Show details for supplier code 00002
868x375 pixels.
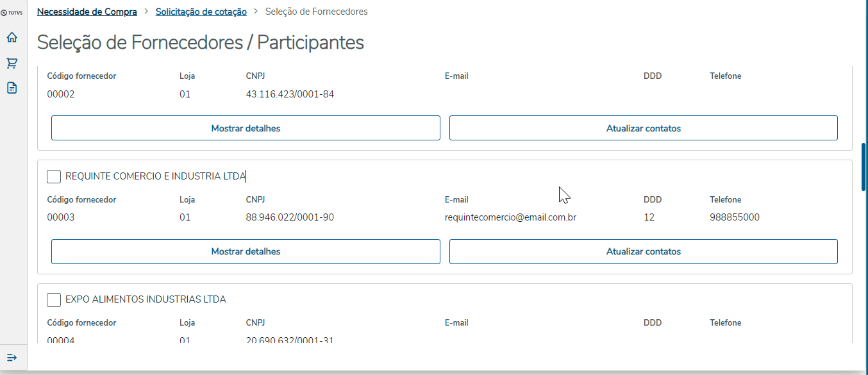(246, 128)
